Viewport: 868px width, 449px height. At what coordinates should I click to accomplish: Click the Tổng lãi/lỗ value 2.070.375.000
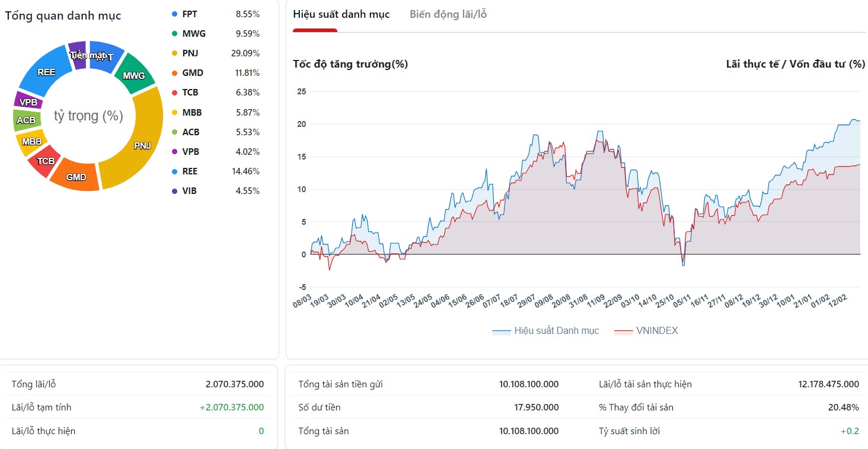pyautogui.click(x=235, y=384)
